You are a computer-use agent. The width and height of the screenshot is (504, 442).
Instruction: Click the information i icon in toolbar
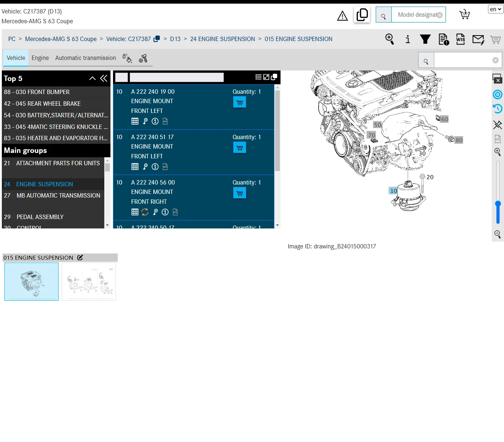pyautogui.click(x=408, y=39)
